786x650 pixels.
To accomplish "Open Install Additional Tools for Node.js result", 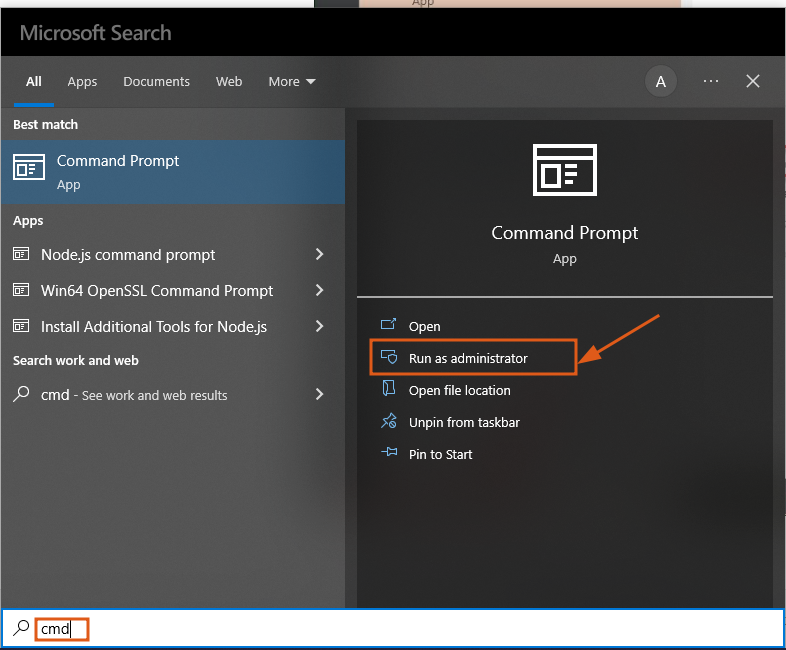I will click(172, 326).
